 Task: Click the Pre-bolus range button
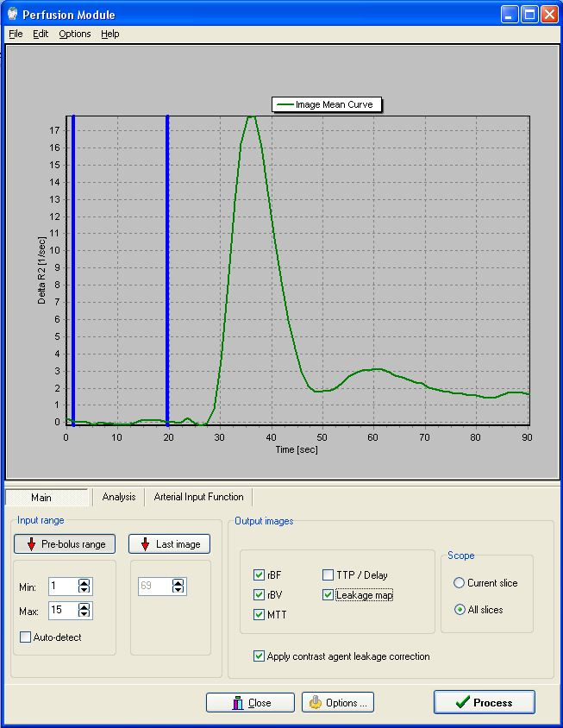65,543
